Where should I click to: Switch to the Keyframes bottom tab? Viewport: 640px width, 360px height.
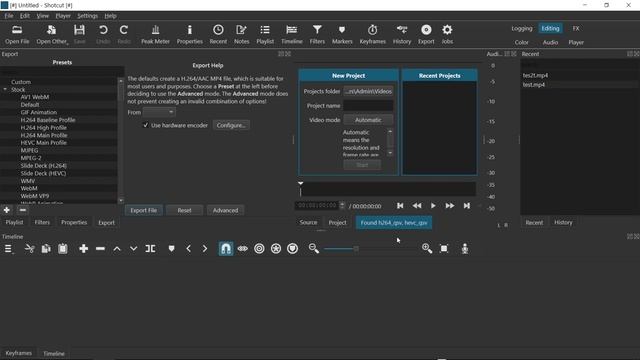click(18, 353)
